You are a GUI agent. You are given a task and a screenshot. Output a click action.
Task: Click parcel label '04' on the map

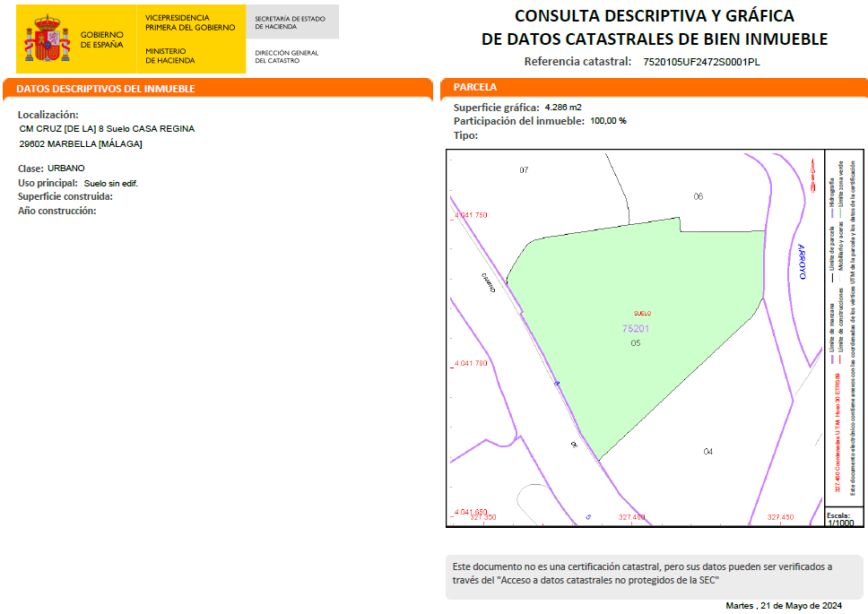point(708,452)
